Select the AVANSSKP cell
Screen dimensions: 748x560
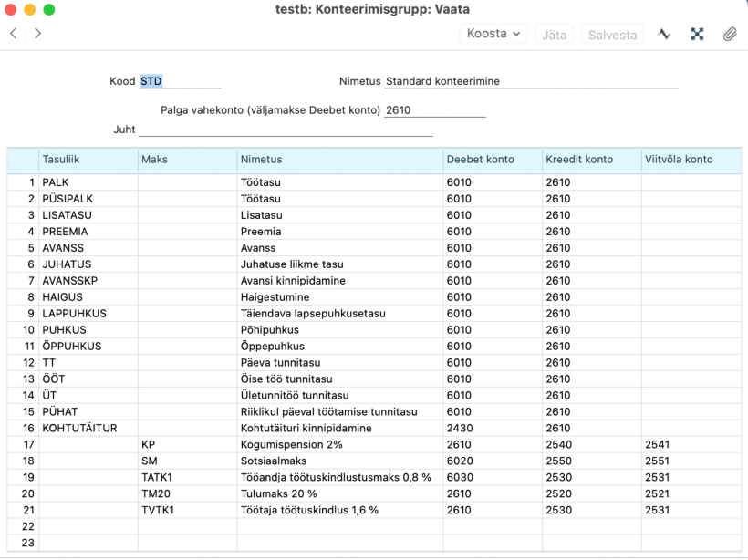[88, 281]
